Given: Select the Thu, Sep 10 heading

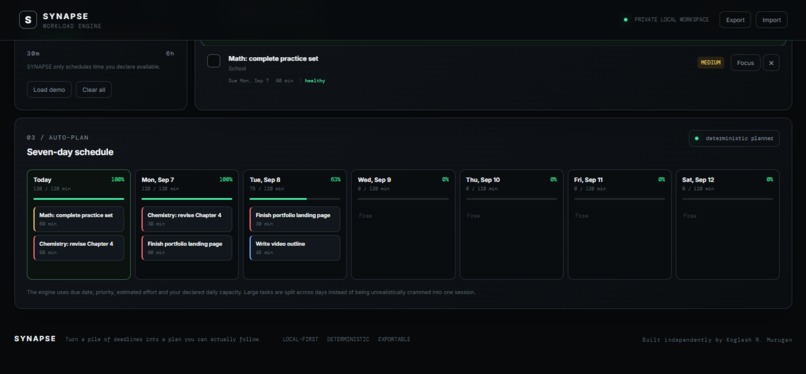Looking at the screenshot, I should (483, 180).
